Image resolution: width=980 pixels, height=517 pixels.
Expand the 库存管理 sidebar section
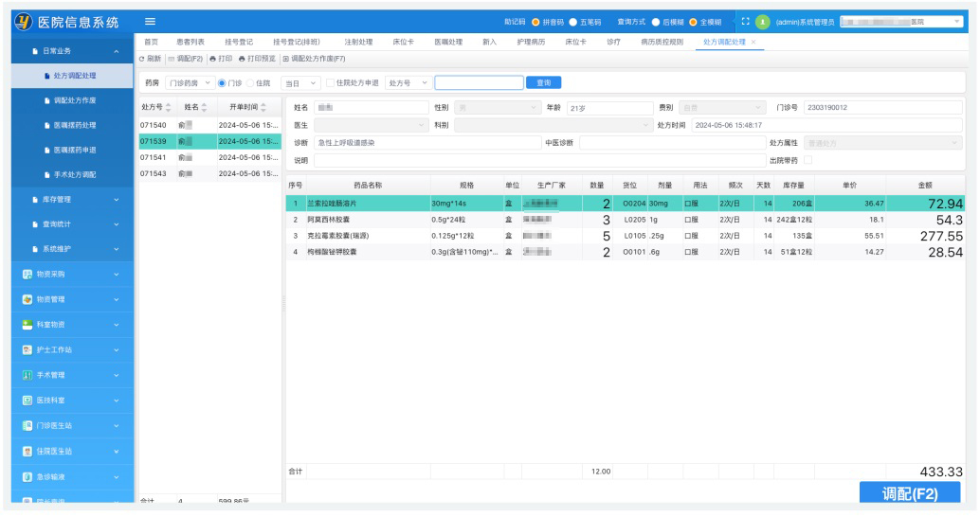click(72, 200)
